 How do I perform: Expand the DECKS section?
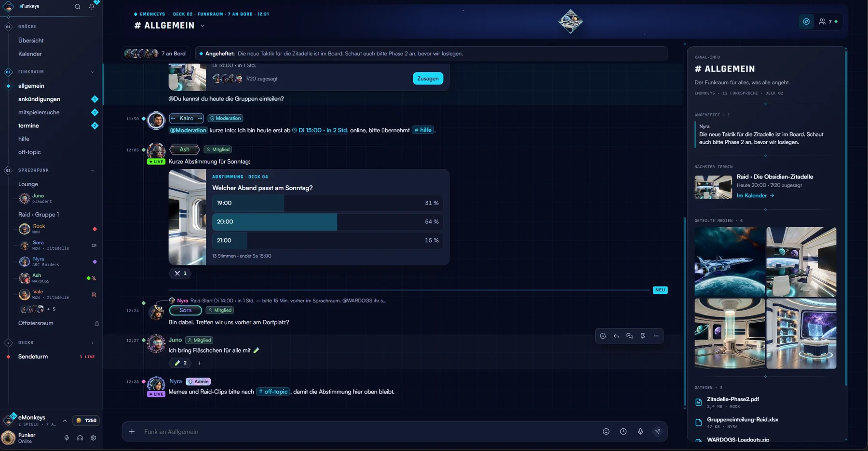93,343
